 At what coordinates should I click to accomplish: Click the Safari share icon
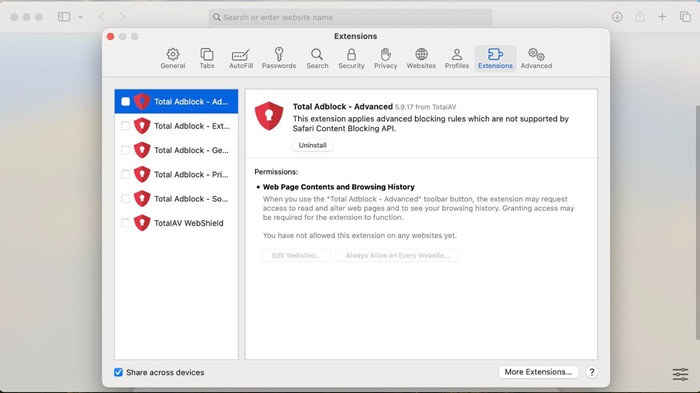pyautogui.click(x=640, y=17)
